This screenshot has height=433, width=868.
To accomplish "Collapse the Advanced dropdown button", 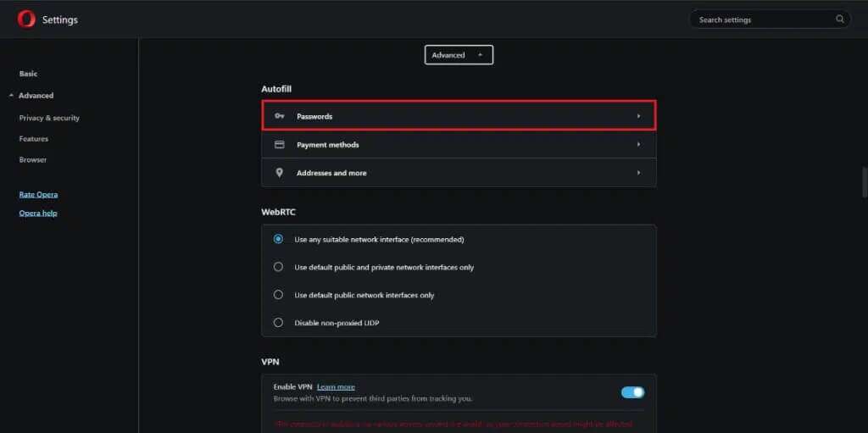I will click(x=459, y=55).
